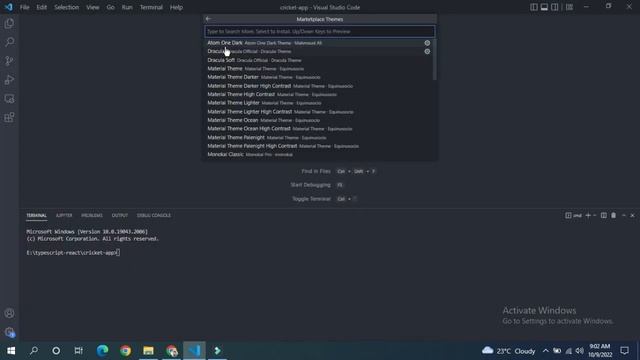Viewport: 640px width, 360px height.
Task: Switch to the JUPYTER tab
Action: tap(64, 216)
